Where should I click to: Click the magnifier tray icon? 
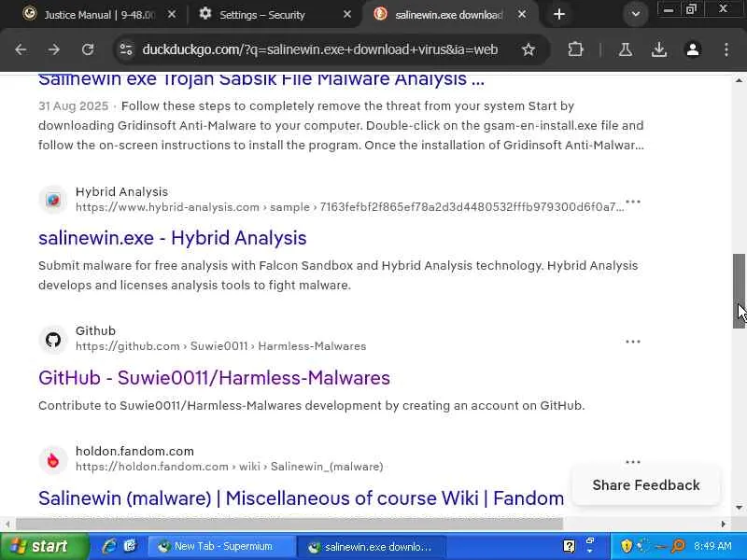678,546
